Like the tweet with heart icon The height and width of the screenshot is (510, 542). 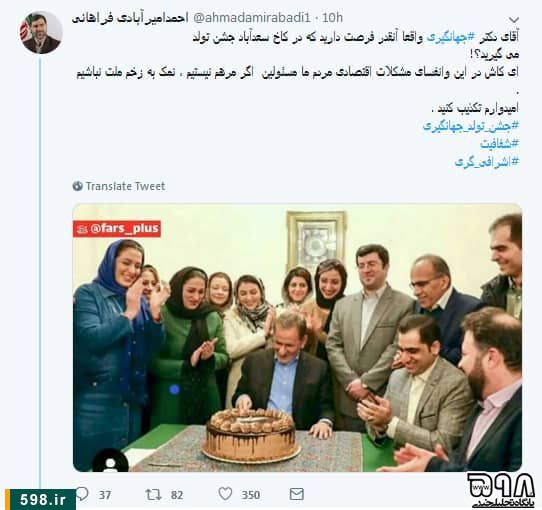click(225, 494)
